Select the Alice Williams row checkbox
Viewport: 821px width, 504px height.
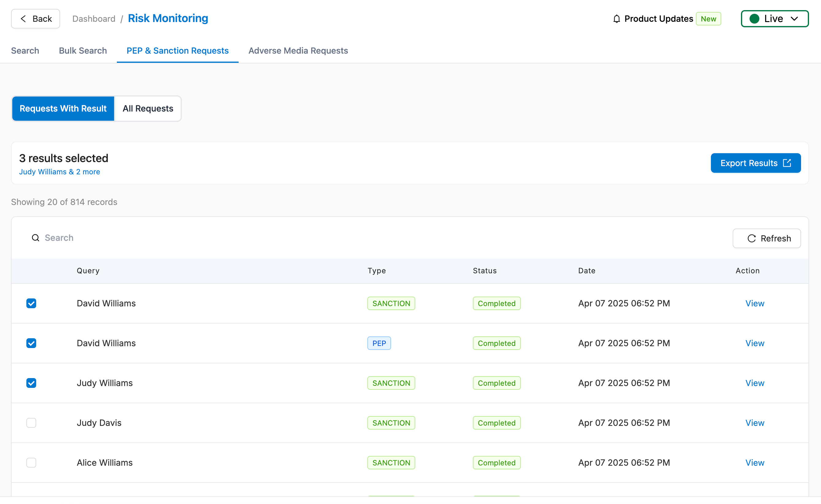point(31,463)
